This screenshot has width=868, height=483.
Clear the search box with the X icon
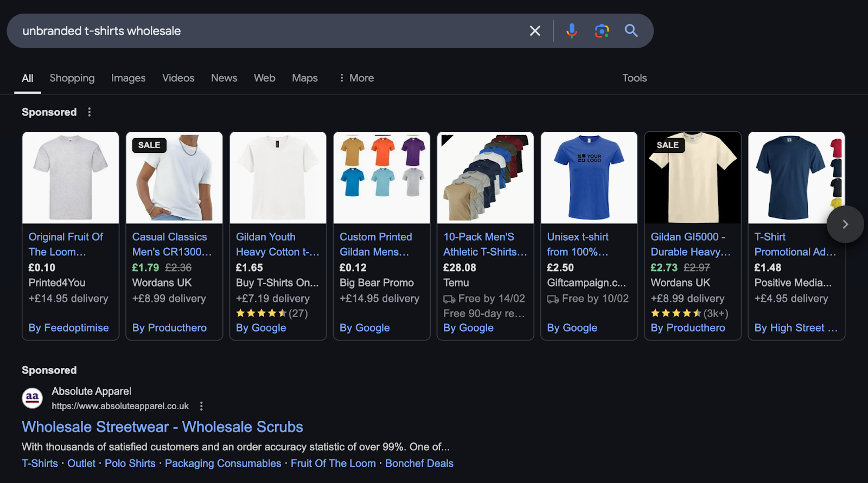[535, 31]
